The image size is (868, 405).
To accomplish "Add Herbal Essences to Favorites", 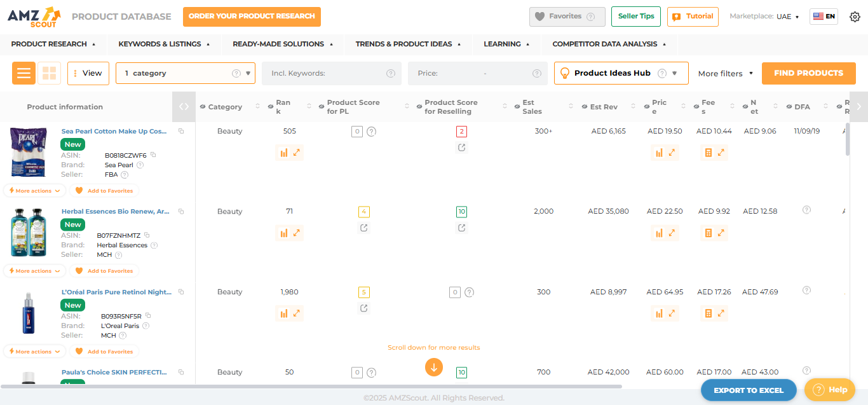I will pyautogui.click(x=104, y=270).
